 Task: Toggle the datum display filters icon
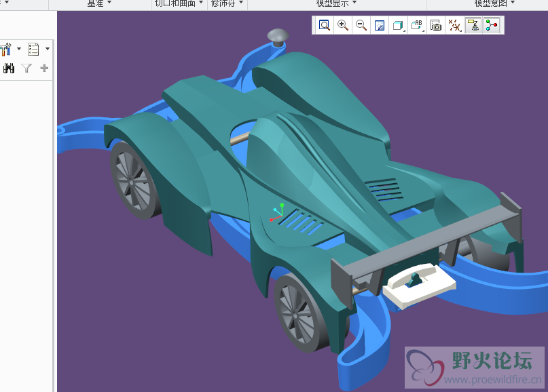(455, 26)
